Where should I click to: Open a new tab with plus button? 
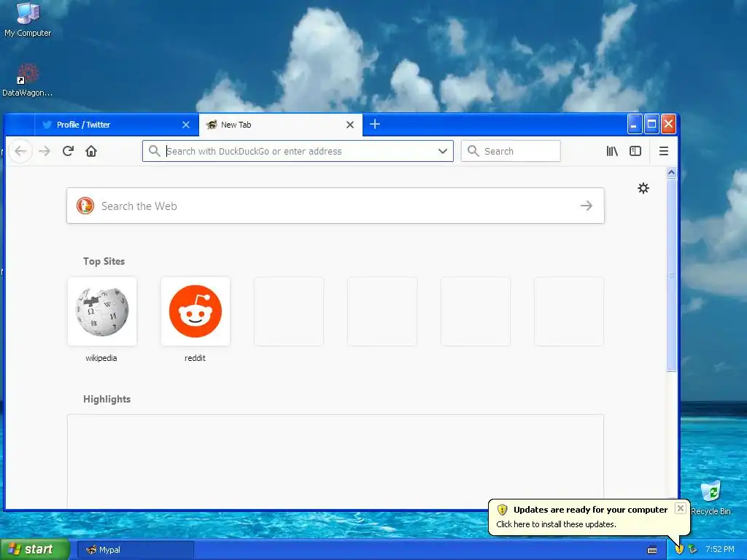coord(375,124)
